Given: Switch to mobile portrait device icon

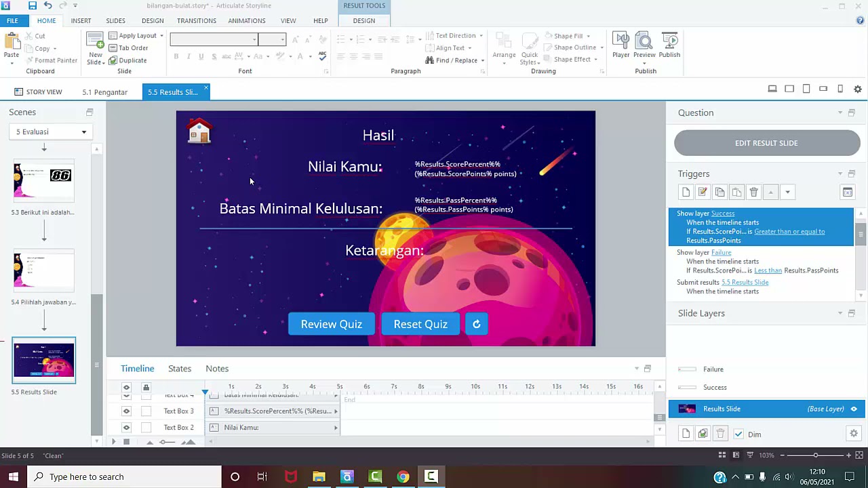Looking at the screenshot, I should click(x=840, y=89).
